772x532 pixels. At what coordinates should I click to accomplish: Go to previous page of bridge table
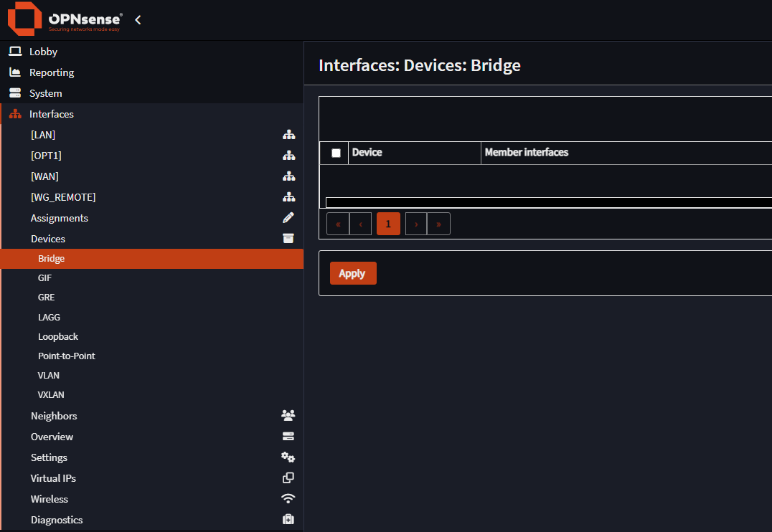(x=360, y=224)
